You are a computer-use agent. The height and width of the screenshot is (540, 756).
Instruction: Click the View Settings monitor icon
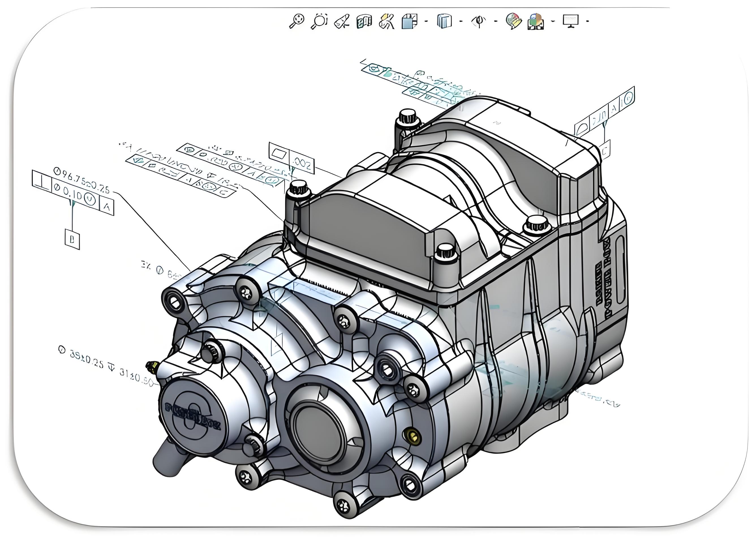pos(570,21)
